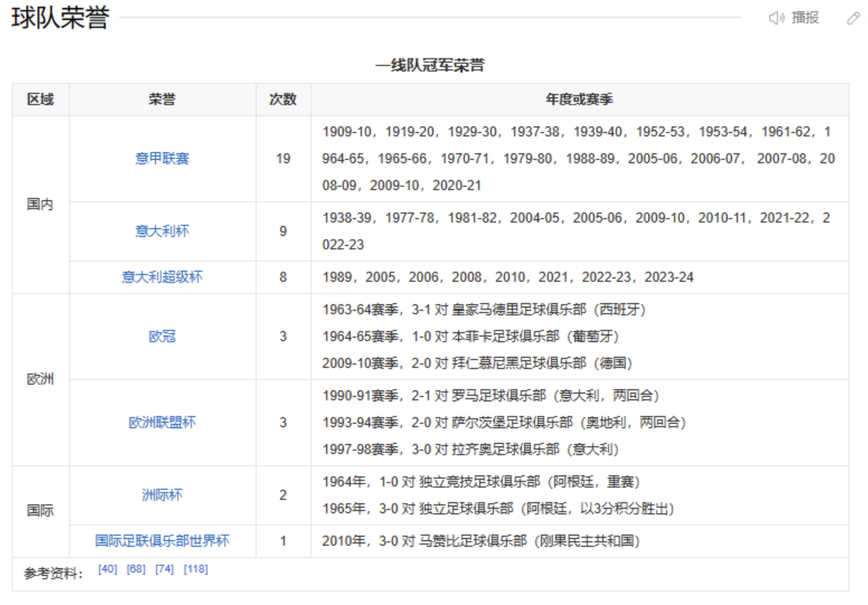
Task: Click the pencil edit icon
Action: click(x=853, y=18)
